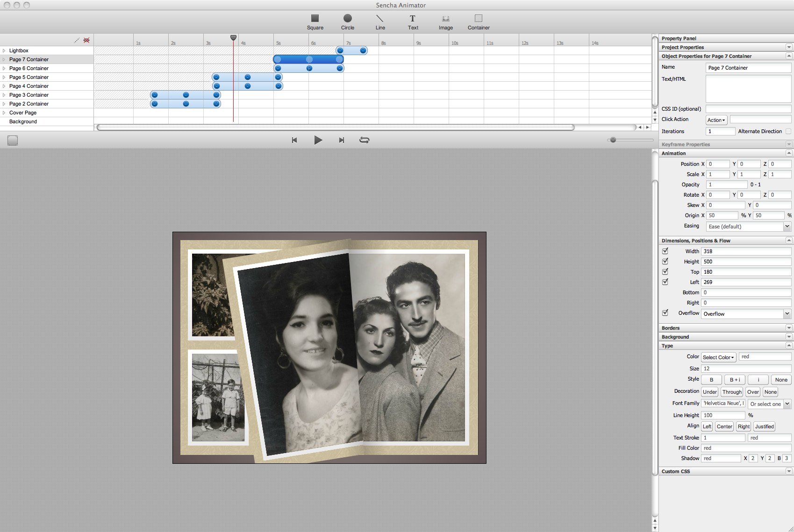
Task: Open the Select Color picker
Action: point(718,357)
